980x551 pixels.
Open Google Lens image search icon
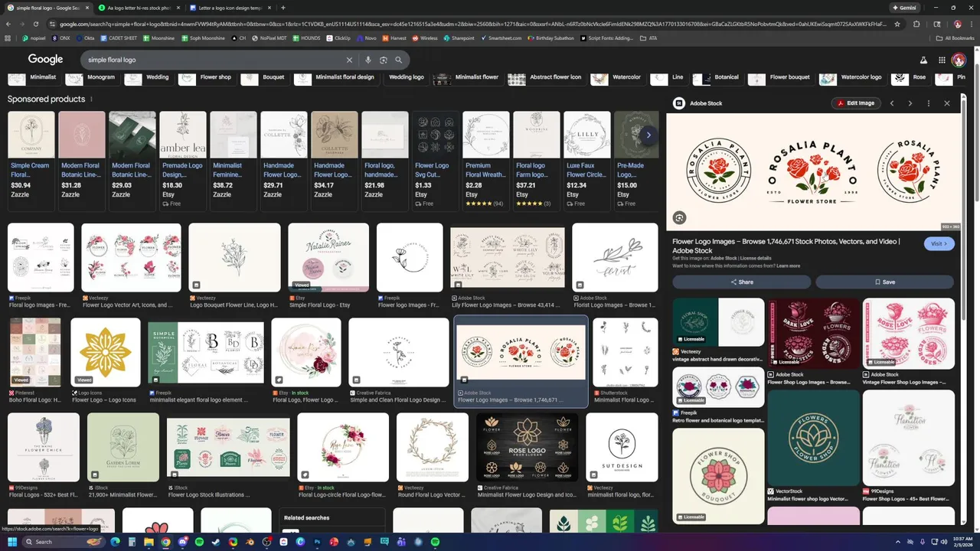coord(384,60)
